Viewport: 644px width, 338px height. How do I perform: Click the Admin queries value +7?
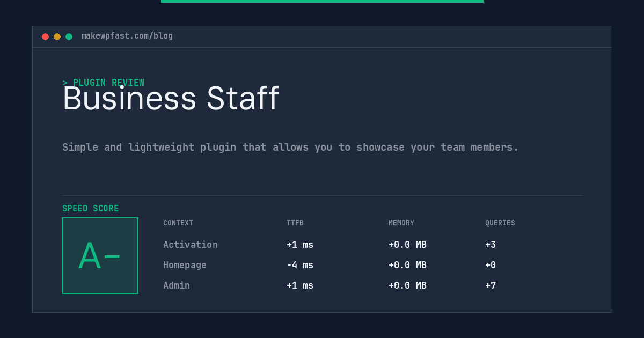[491, 285]
